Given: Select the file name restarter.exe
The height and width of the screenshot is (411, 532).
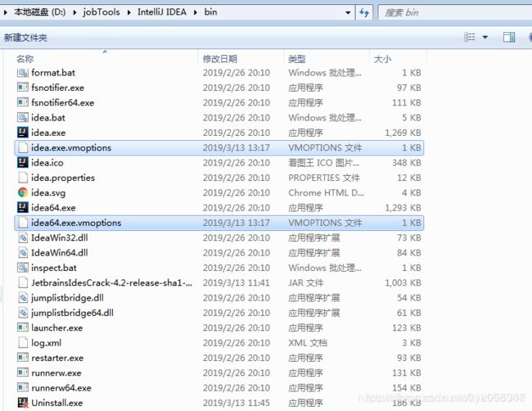Looking at the screenshot, I should click(57, 358).
